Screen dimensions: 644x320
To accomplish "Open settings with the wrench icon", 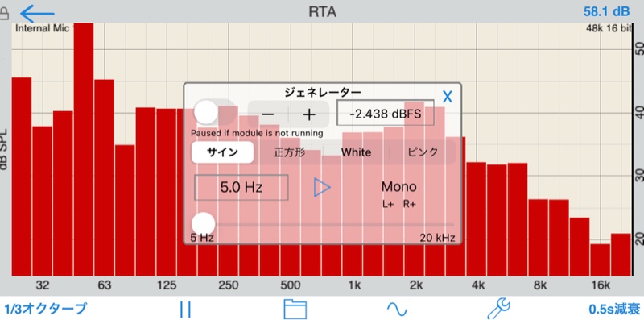I will 498,309.
